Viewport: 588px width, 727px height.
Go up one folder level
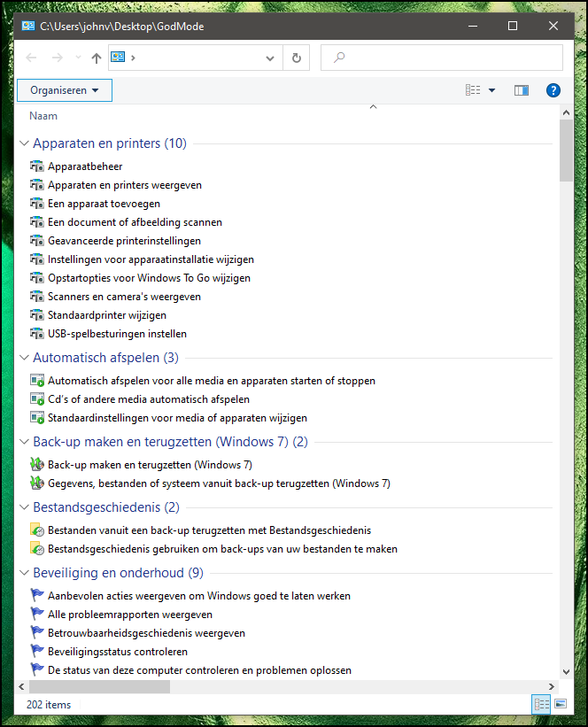click(96, 58)
